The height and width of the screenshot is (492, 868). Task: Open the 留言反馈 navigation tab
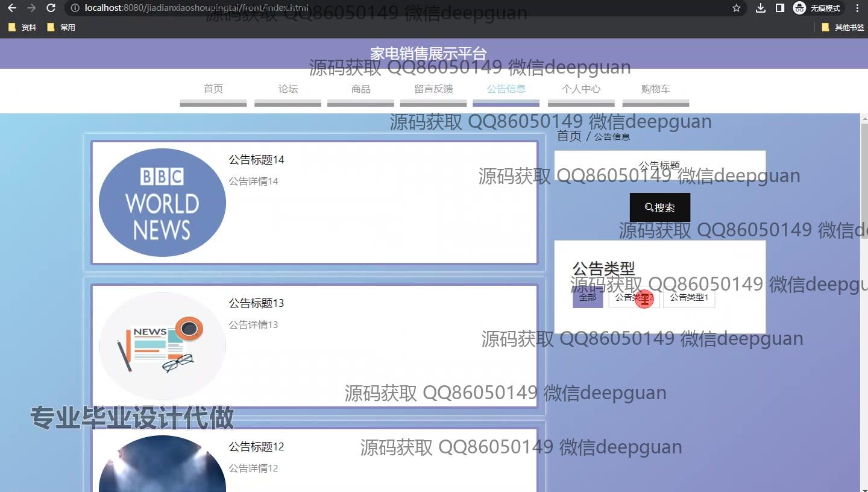pos(433,89)
